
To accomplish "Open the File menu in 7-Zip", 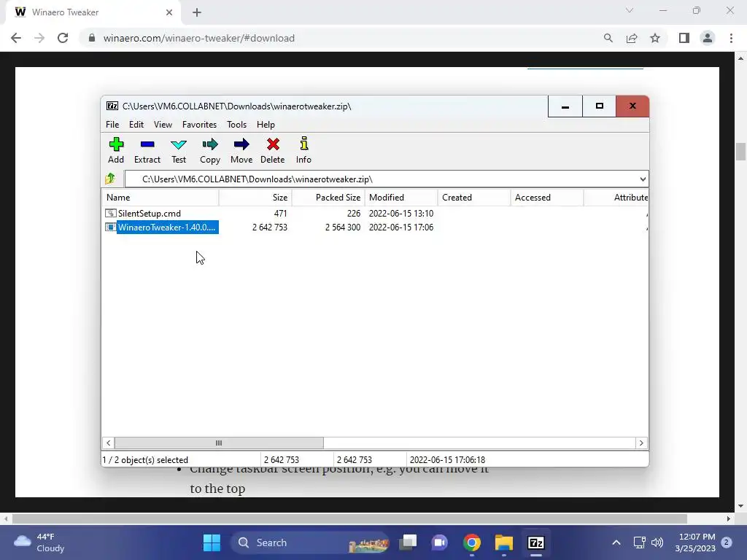I will point(112,124).
